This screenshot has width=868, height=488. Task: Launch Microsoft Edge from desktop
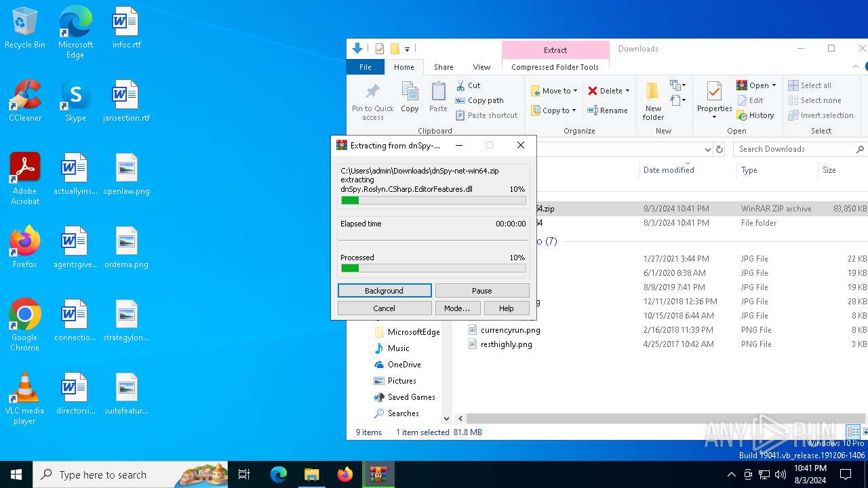[x=75, y=32]
